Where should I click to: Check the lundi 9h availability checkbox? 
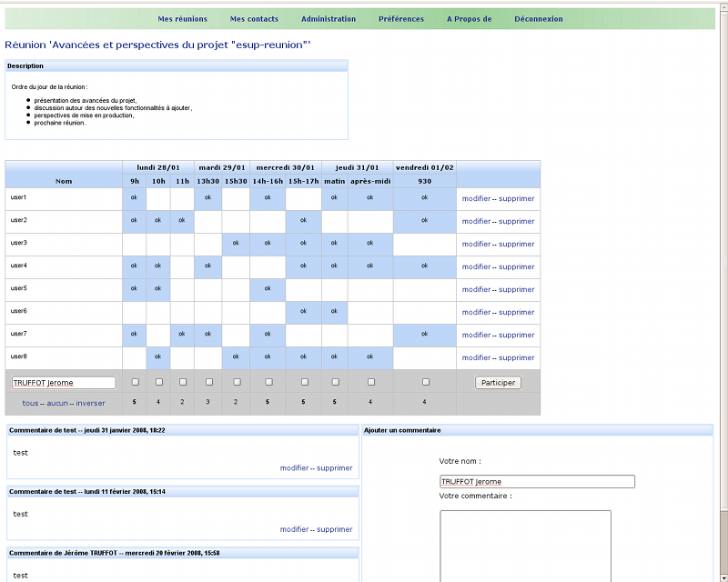pyautogui.click(x=135, y=382)
